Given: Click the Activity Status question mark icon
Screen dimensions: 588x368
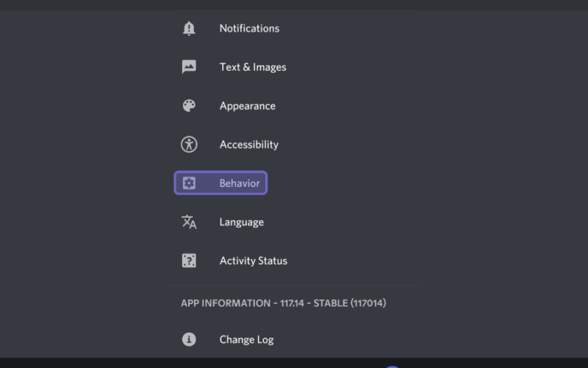Looking at the screenshot, I should 189,261.
